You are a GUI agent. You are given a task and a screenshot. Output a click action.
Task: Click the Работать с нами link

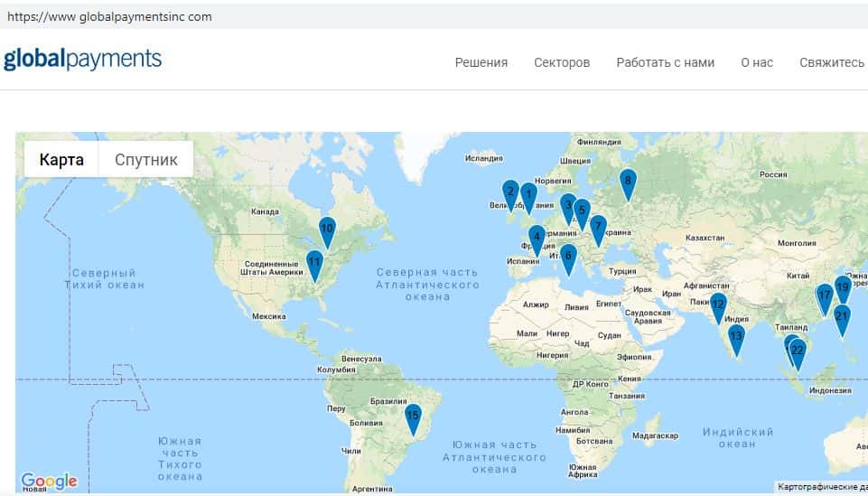click(x=665, y=62)
